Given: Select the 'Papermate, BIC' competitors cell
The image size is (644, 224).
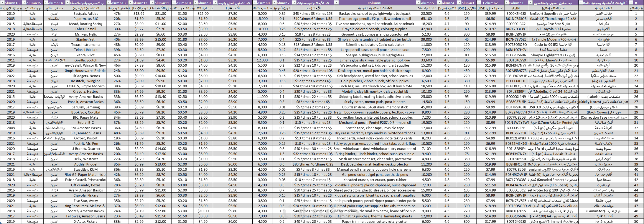Looking at the screenshot, I should pos(86,19).
